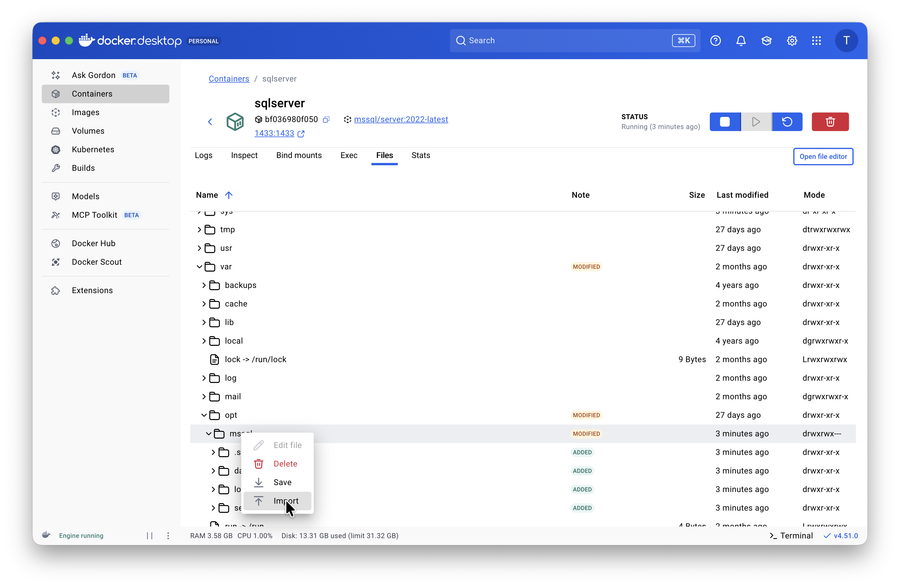Open the Learning center icon
The width and height of the screenshot is (900, 588).
pyautogui.click(x=766, y=41)
